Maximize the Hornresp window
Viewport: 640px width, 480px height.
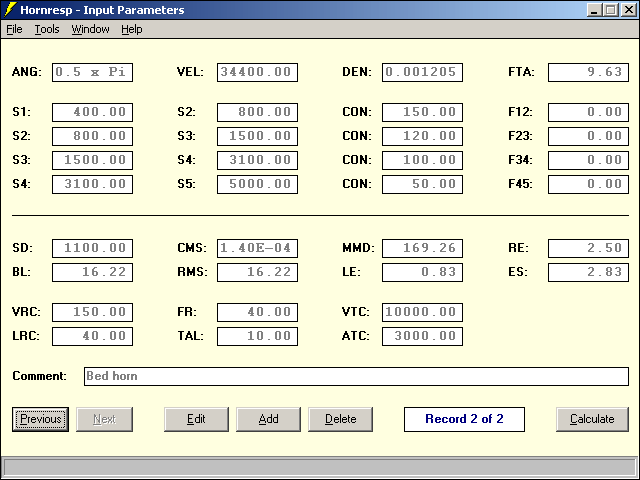pos(611,10)
